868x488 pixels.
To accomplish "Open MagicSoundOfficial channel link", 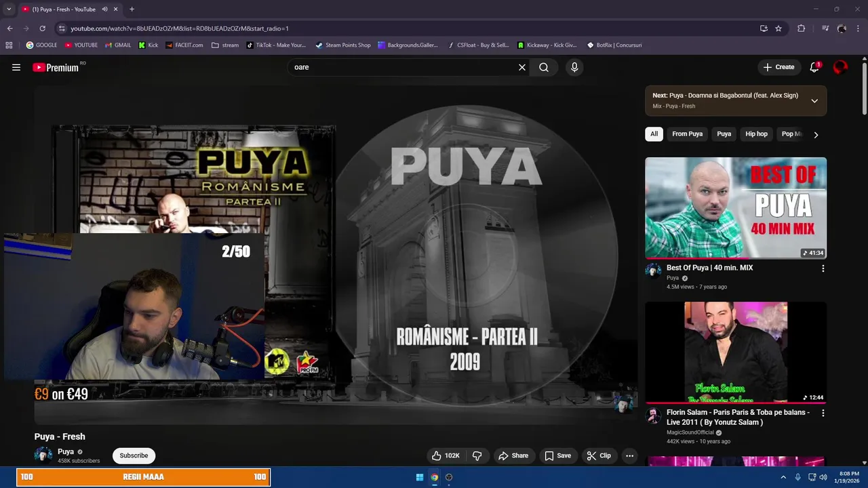I will click(x=690, y=432).
